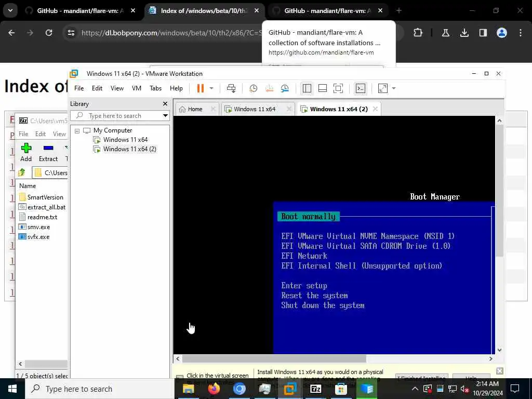Close the VMware Home tab
Screen dimensions: 532x399
click(x=212, y=109)
